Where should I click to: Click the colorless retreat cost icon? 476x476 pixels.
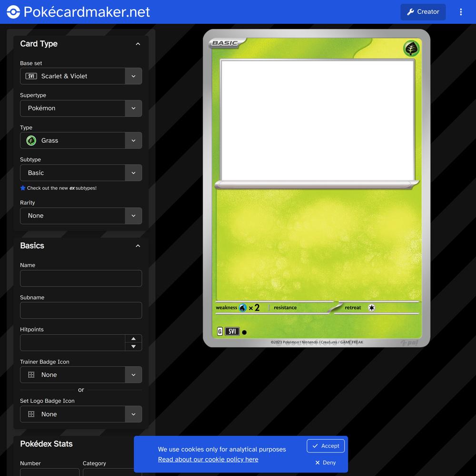pyautogui.click(x=372, y=307)
